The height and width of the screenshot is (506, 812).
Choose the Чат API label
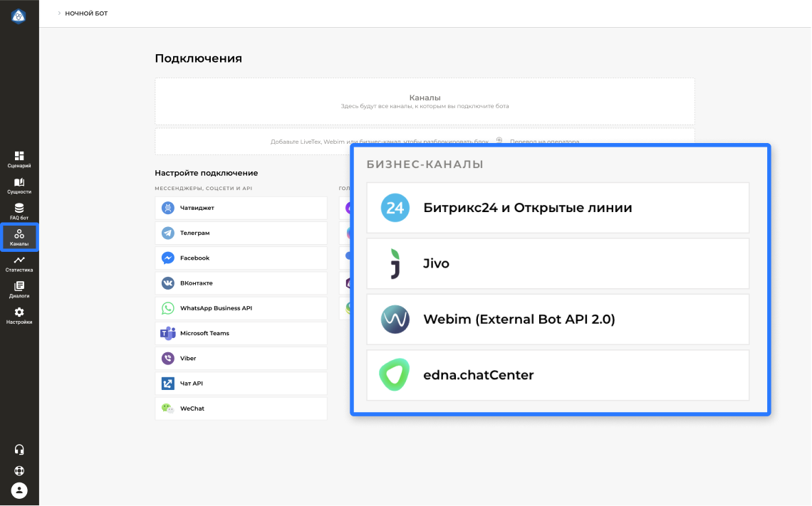click(x=191, y=384)
